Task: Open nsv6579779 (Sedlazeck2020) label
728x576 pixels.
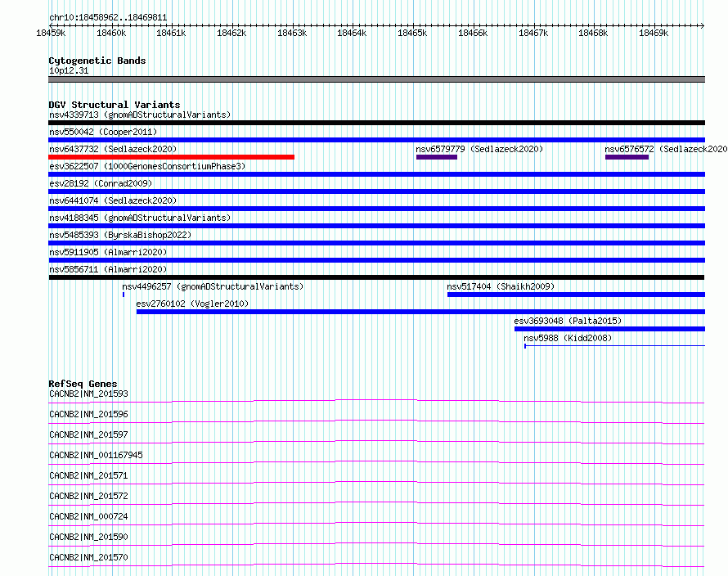Action: point(479,149)
